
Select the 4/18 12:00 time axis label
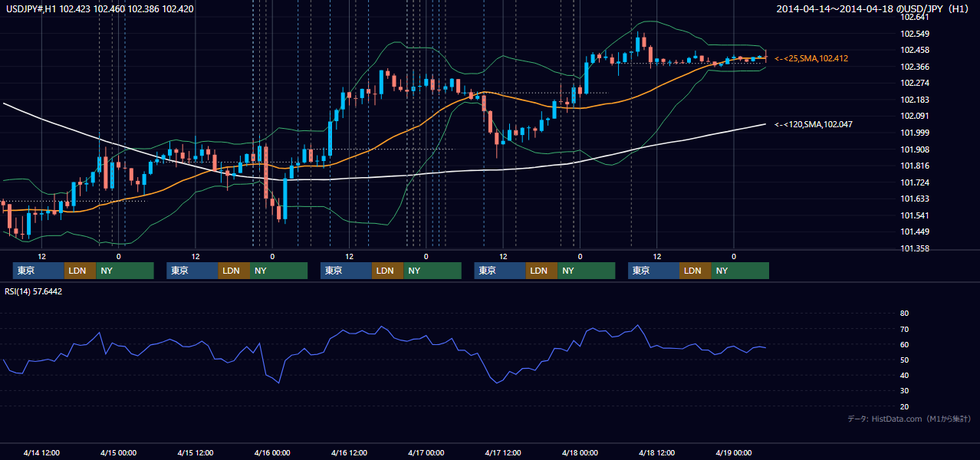tap(656, 452)
